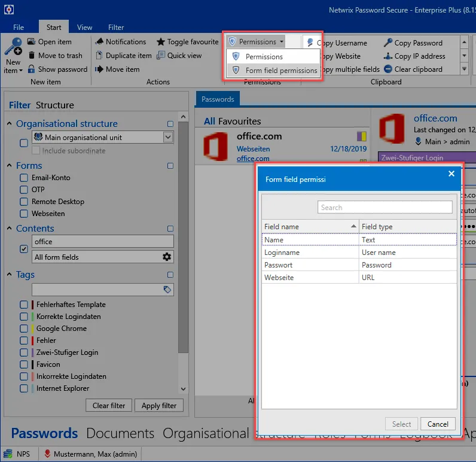
Task: Click Main > admin user icon
Action: coord(418,141)
